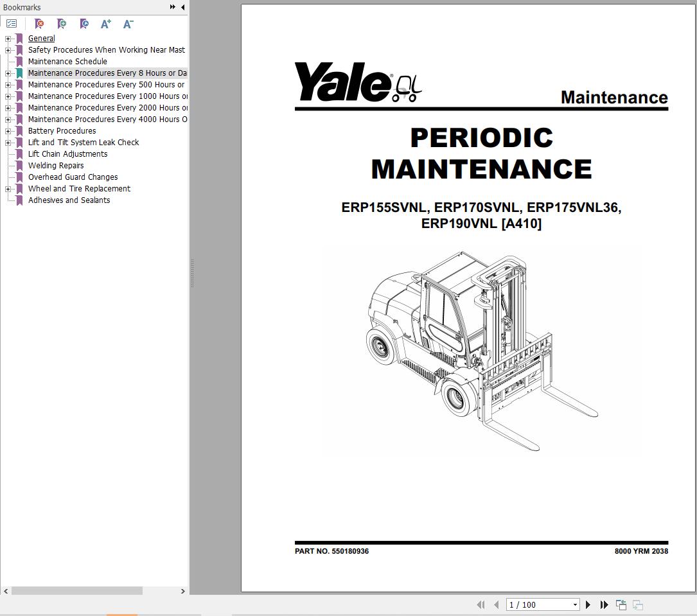Click the bookmark flag icon beside Maintenance Schedule
This screenshot has height=616, width=697.
(19, 62)
